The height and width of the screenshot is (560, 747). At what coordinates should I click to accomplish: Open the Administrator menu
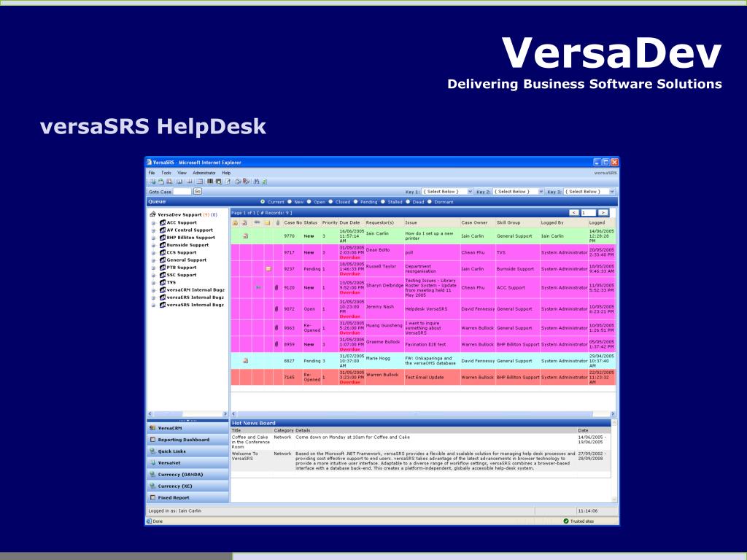coord(204,173)
